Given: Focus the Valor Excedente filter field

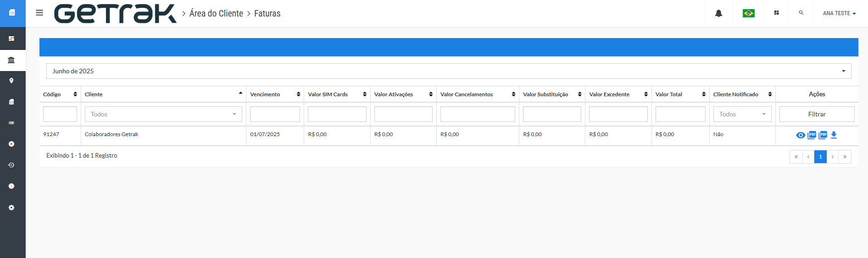Looking at the screenshot, I should click(x=618, y=114).
